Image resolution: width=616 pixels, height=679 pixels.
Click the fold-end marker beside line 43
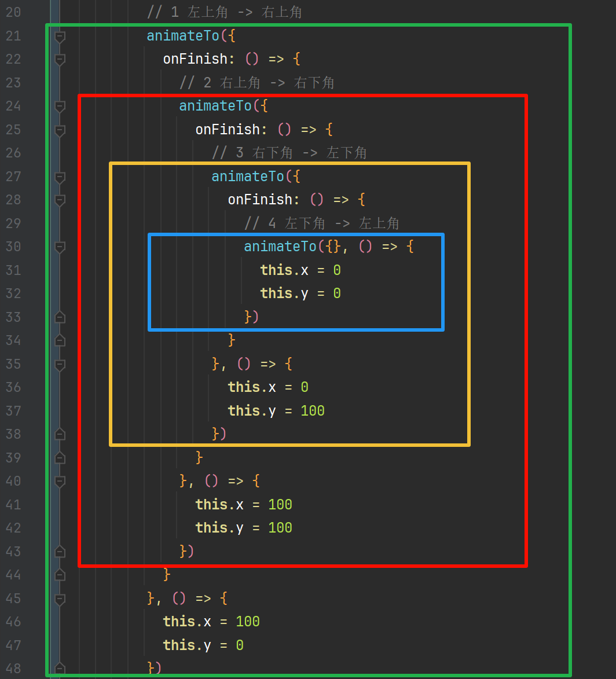click(60, 551)
